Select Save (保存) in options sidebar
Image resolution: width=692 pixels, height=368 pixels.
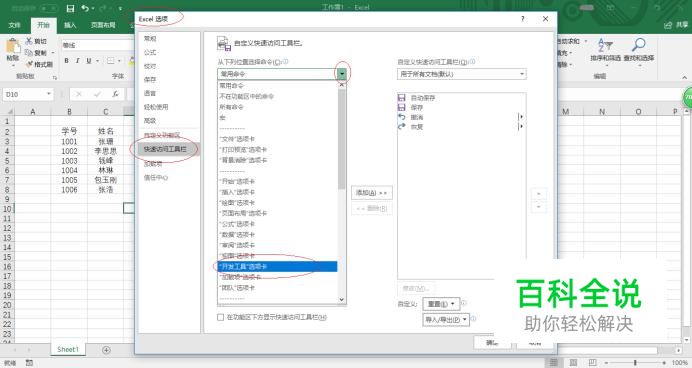[150, 80]
